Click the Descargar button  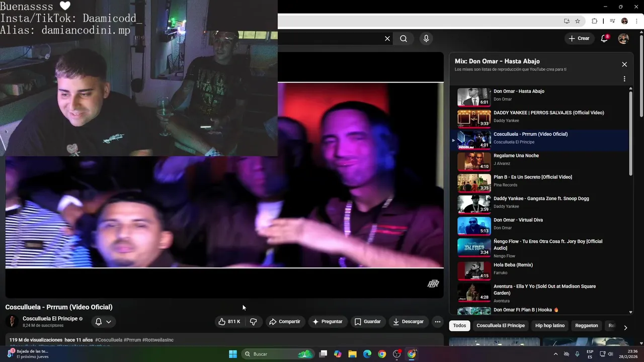409,322
